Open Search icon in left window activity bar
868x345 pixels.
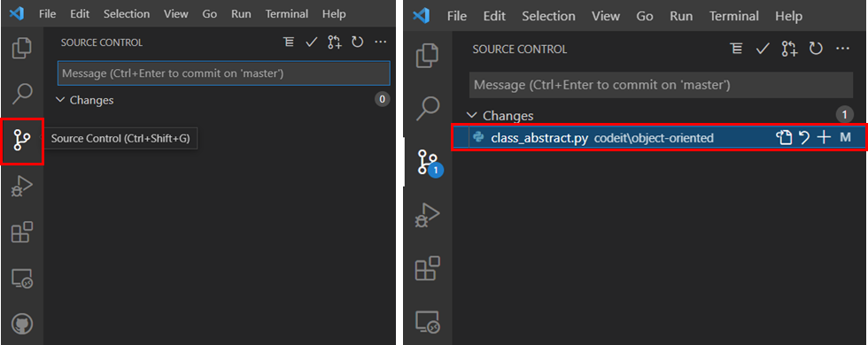21,95
